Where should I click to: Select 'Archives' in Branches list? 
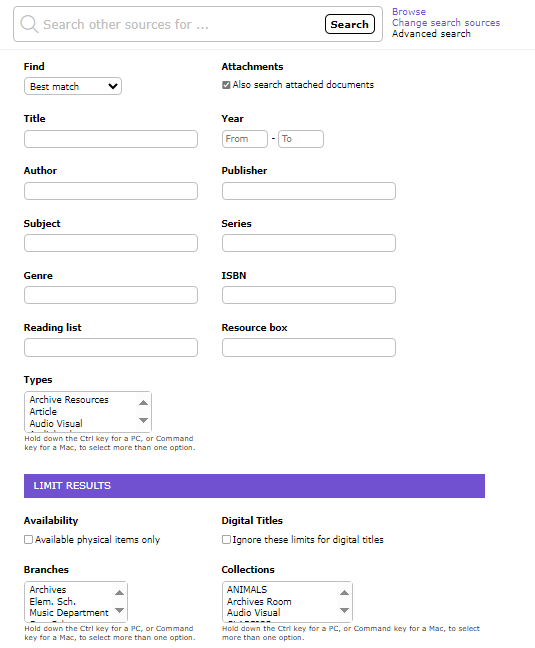click(x=48, y=590)
